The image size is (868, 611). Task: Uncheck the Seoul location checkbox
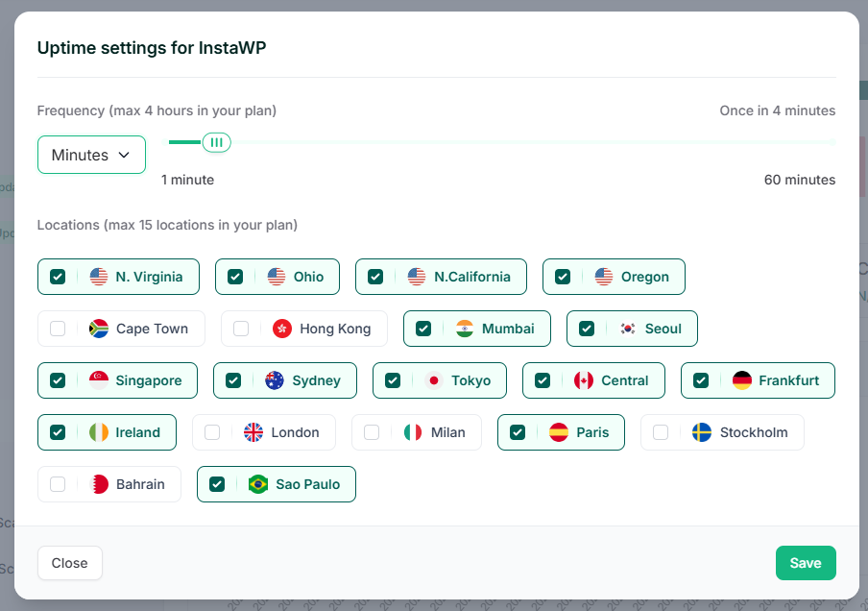[x=587, y=329]
